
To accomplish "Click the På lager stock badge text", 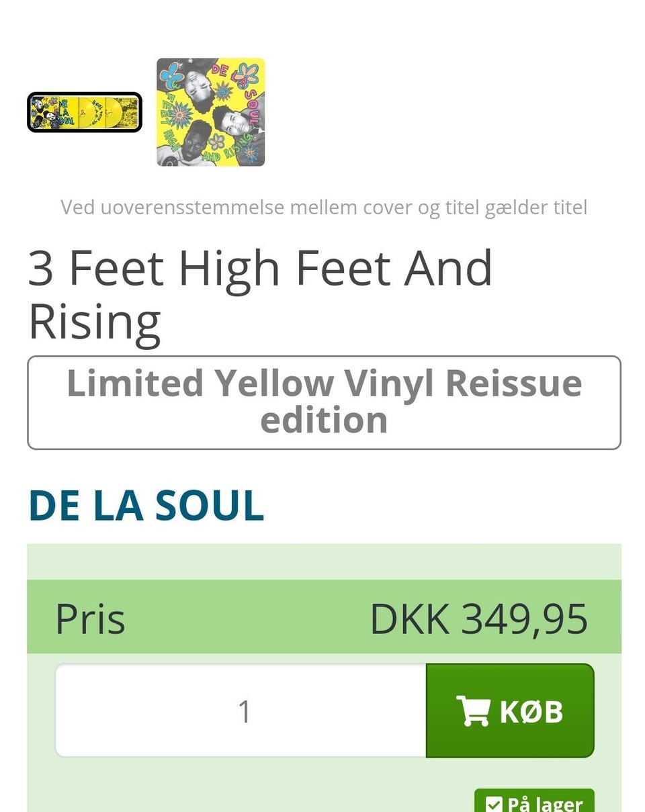I will point(544,804).
